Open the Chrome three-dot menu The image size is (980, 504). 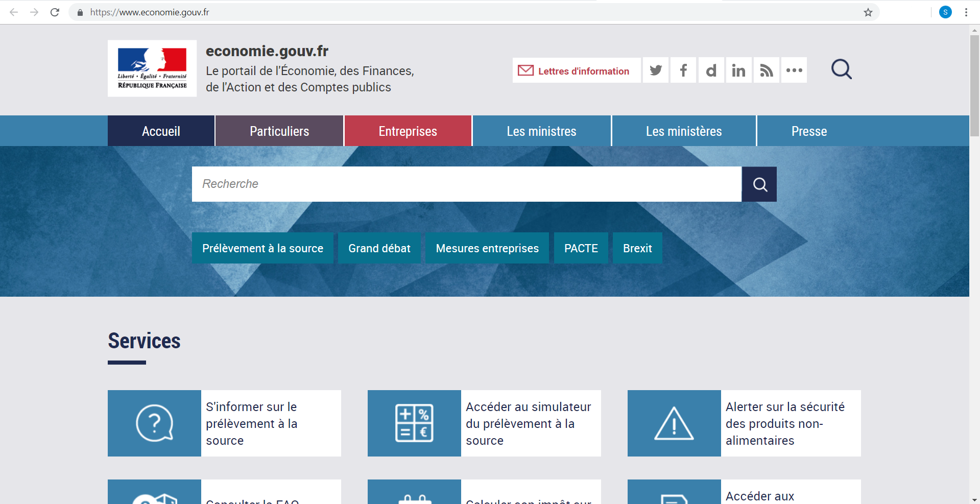point(966,12)
